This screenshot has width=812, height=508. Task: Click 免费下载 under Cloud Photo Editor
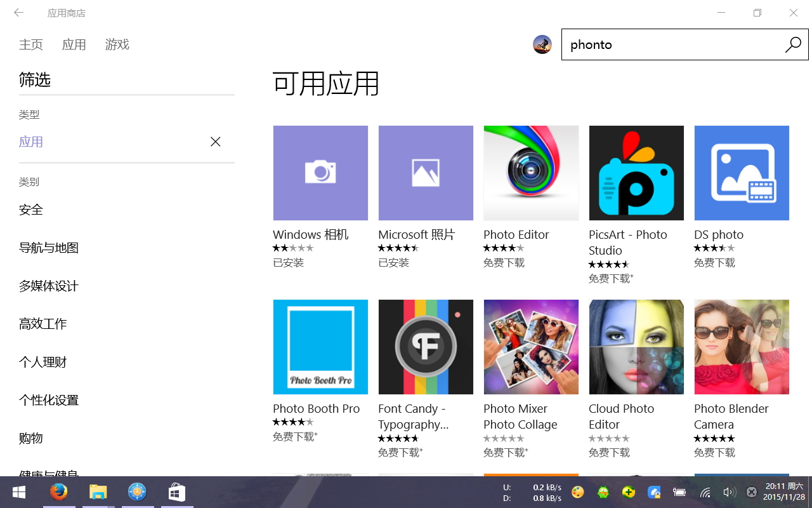click(610, 453)
